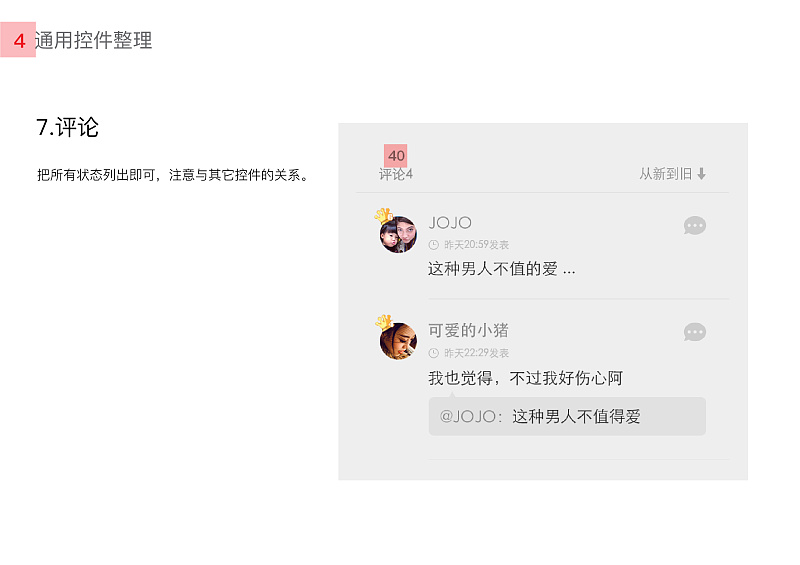Viewport: 800px width, 565px height.
Task: Open JOJO's avatar picture
Action: tap(398, 234)
